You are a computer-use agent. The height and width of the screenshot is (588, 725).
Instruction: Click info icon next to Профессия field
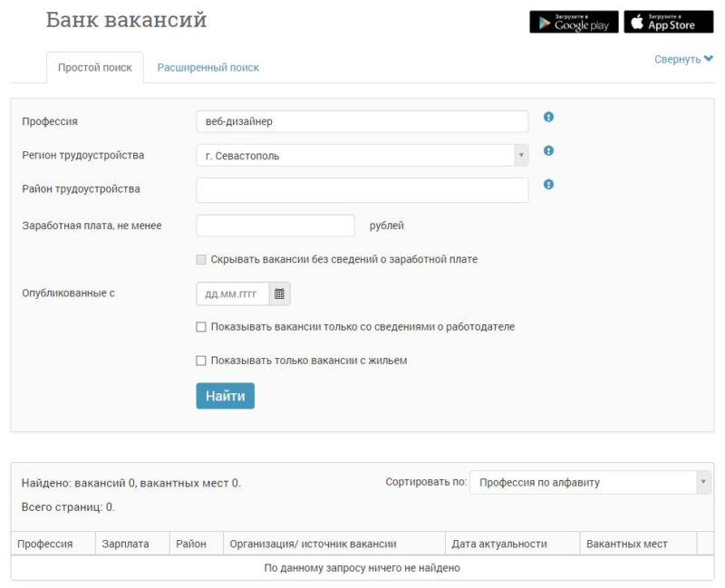coord(548,117)
